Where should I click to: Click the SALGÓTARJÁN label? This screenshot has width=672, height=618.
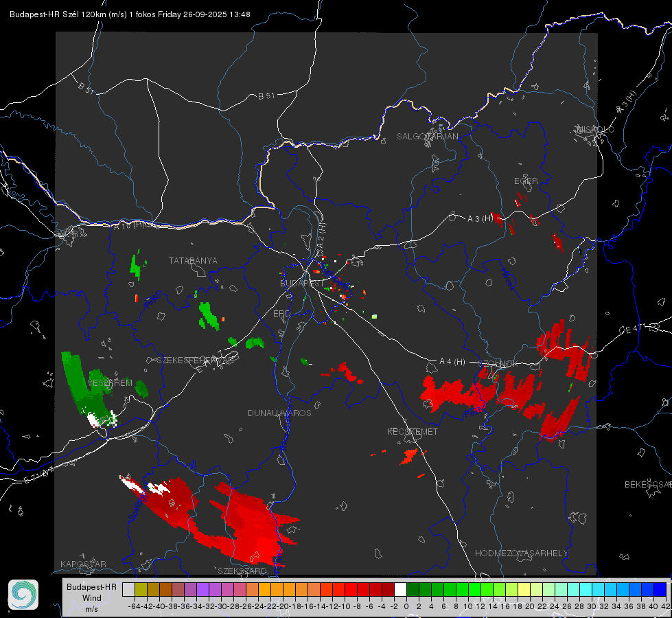tap(427, 137)
